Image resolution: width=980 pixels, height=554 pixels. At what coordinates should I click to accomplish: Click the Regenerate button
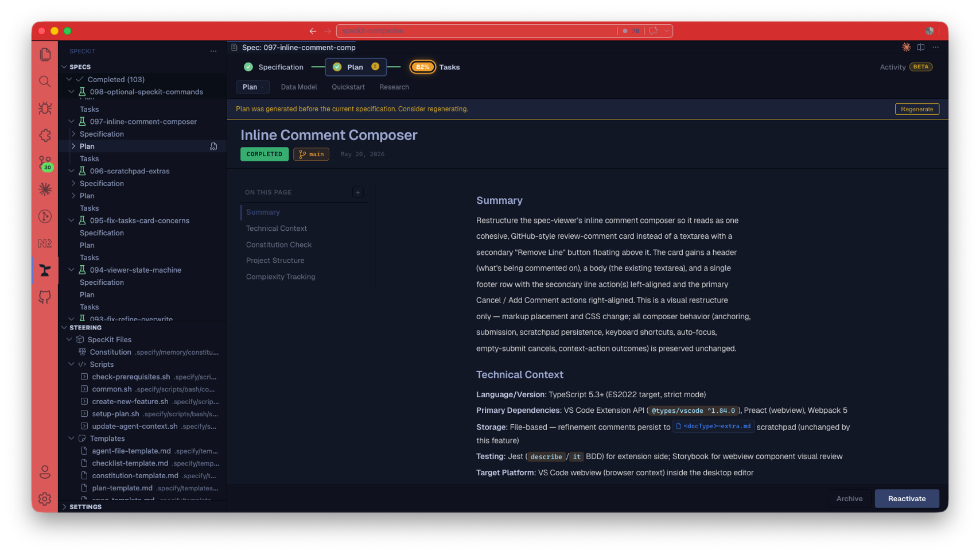(917, 109)
